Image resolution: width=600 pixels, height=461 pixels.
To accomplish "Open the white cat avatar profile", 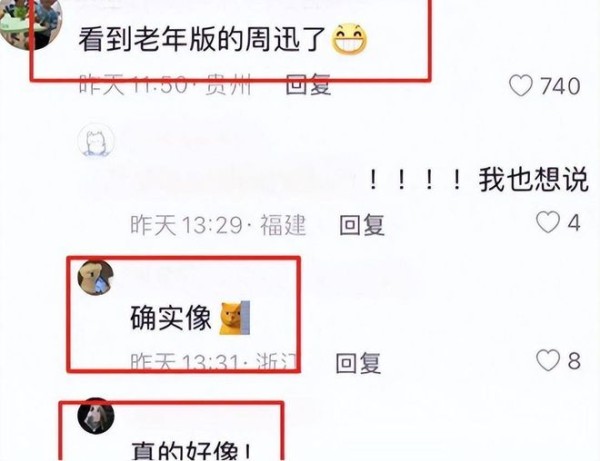I will 96,142.
